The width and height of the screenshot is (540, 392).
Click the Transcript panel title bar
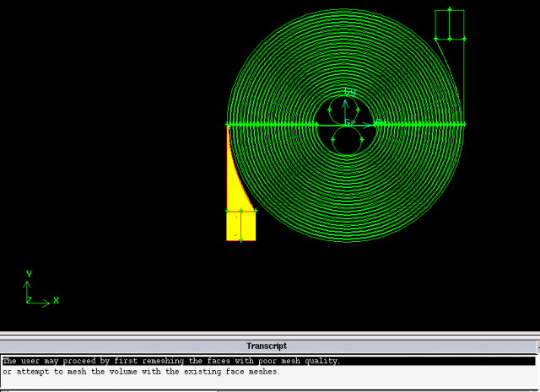click(x=267, y=346)
